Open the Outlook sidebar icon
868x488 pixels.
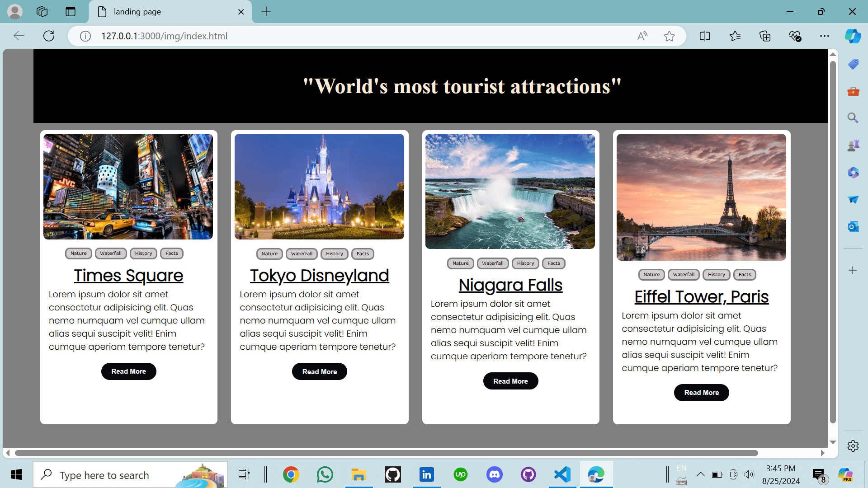(853, 226)
